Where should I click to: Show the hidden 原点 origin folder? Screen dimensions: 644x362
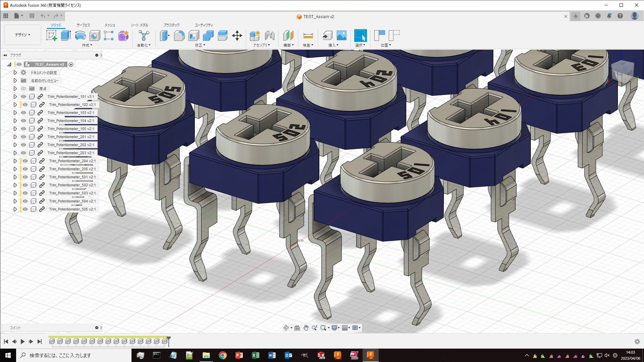click(23, 88)
